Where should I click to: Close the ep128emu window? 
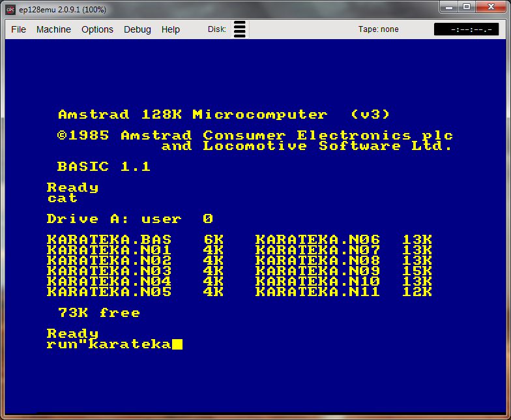click(x=491, y=7)
